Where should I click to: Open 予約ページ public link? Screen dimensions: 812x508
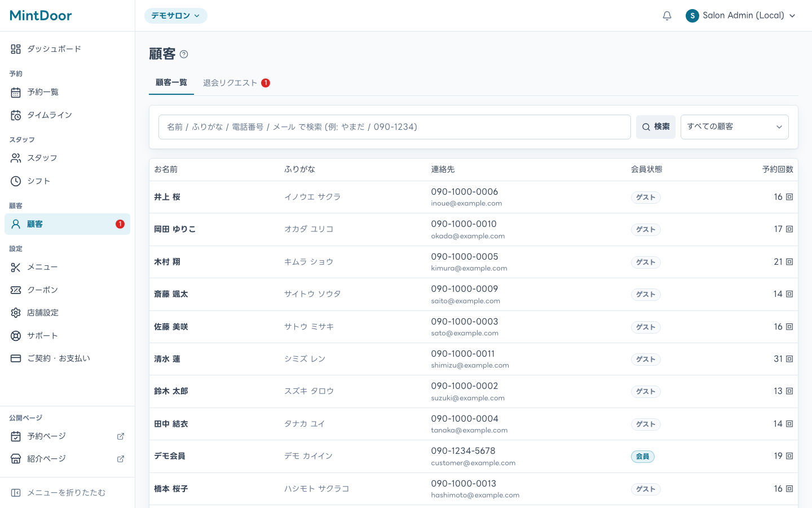tap(68, 436)
